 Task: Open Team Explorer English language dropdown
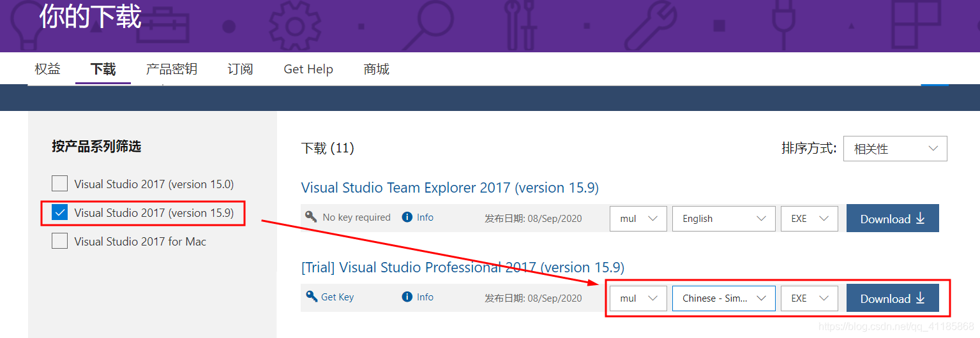point(724,218)
